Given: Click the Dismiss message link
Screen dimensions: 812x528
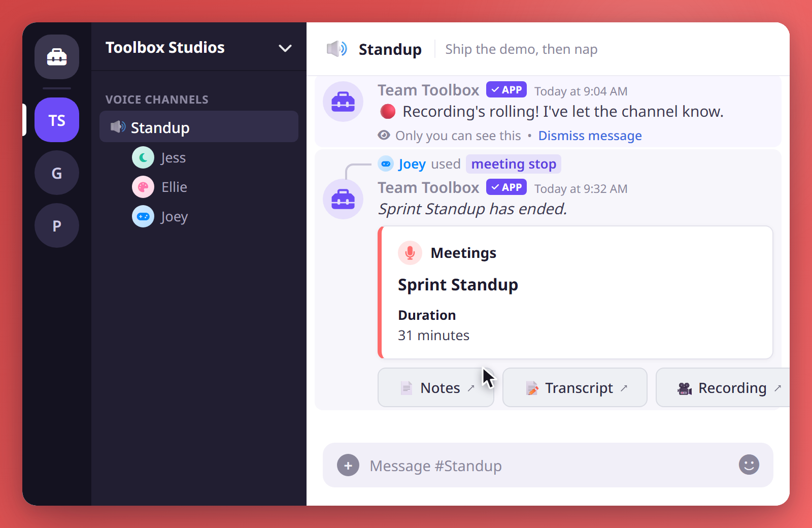Looking at the screenshot, I should 590,136.
